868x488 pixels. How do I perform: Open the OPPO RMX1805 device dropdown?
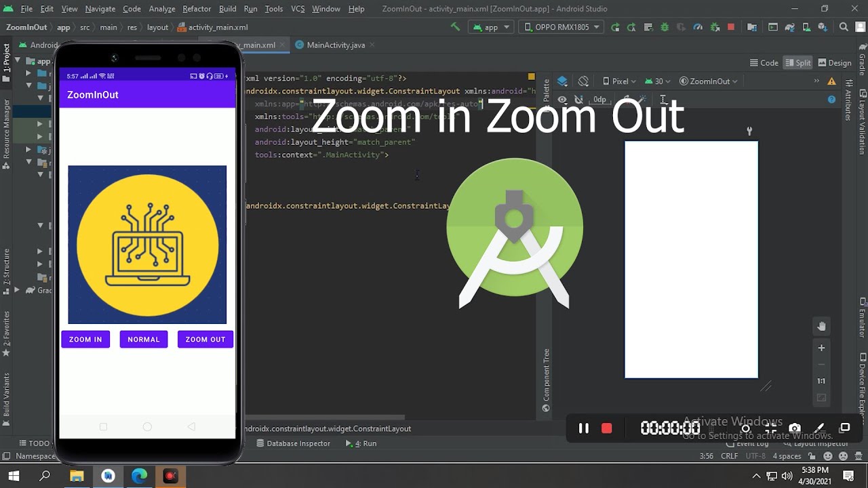point(561,27)
